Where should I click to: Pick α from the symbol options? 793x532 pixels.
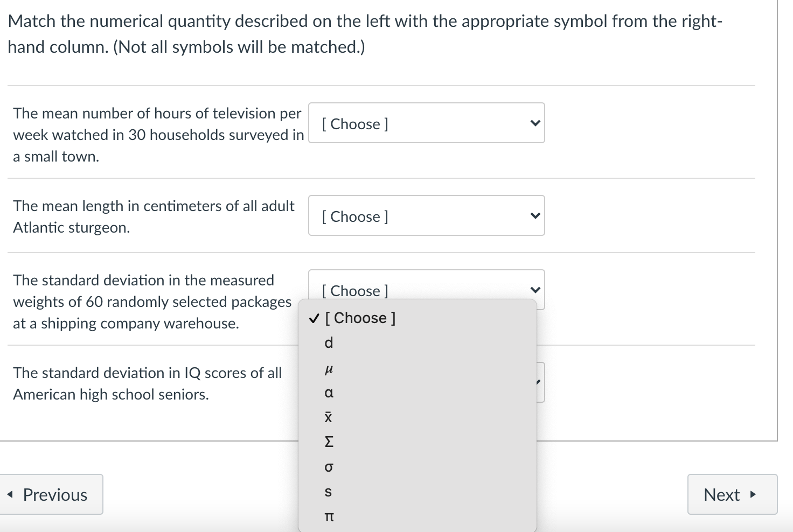tap(328, 393)
